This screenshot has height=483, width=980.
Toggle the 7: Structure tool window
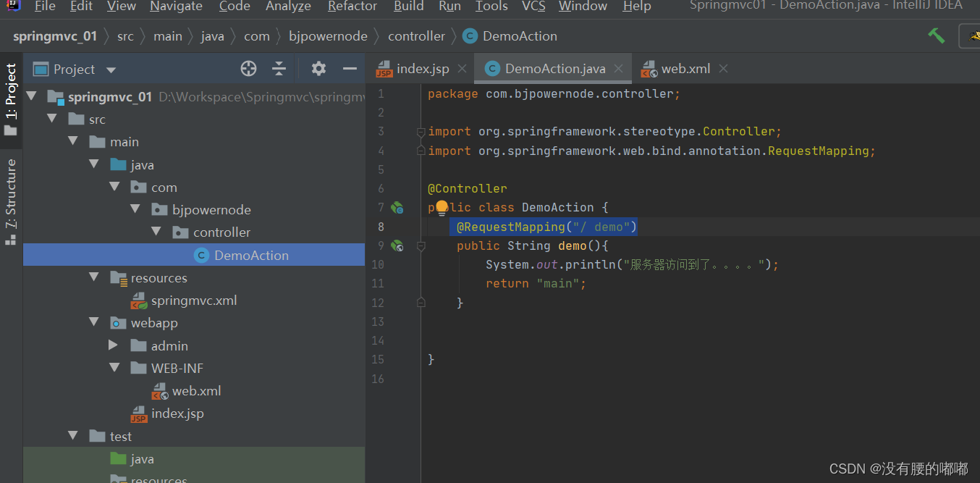[11, 202]
